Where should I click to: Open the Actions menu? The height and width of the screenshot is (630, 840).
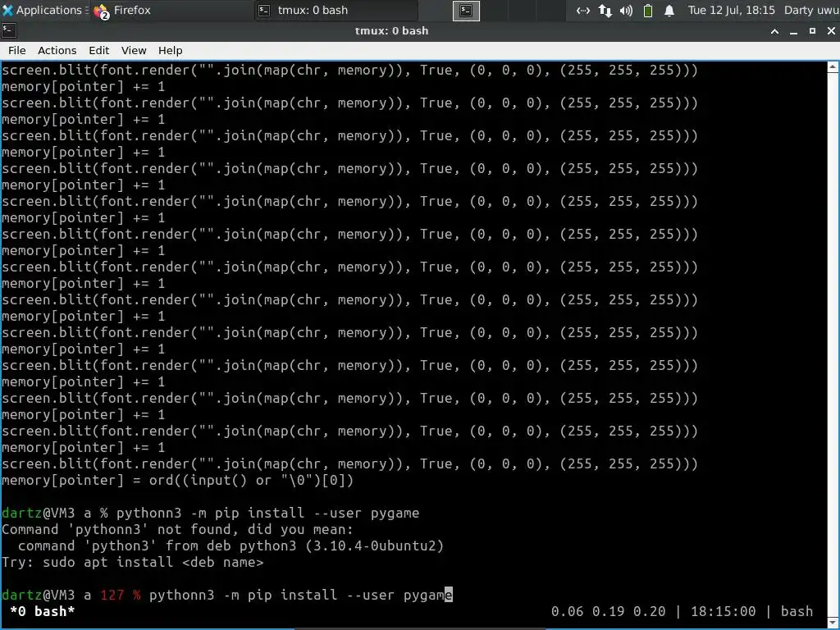coord(57,50)
